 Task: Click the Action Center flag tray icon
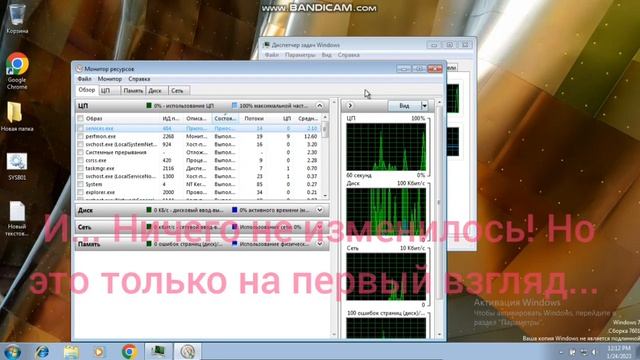pyautogui.click(x=573, y=352)
